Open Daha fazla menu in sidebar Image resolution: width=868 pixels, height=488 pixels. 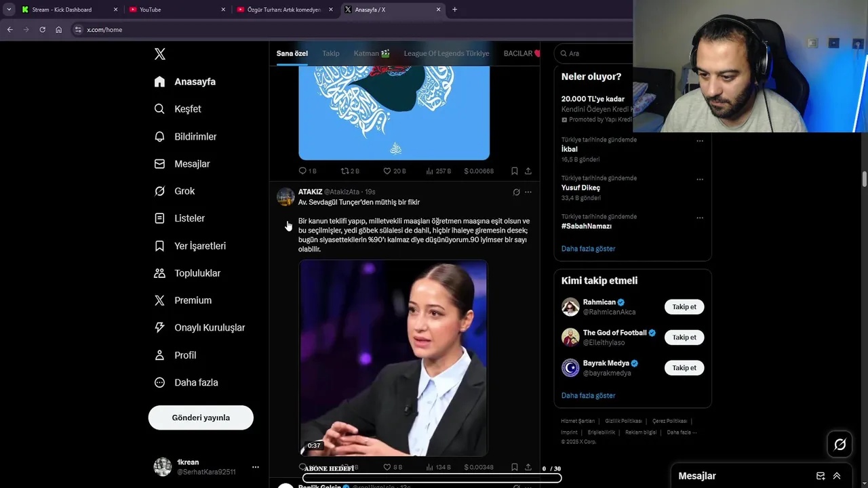tap(186, 382)
